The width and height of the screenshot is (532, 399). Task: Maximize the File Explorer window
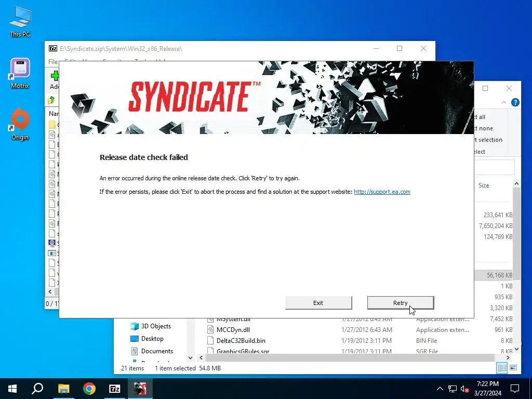click(485, 88)
